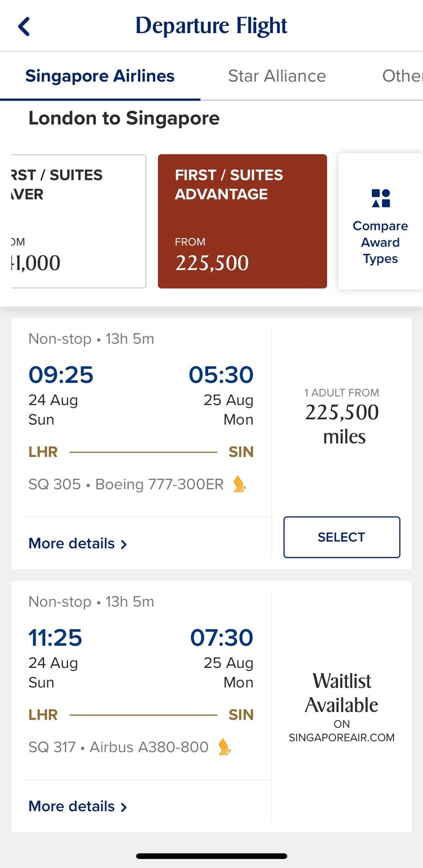Tap the back arrow icon
This screenshot has width=423, height=868.
pos(24,26)
